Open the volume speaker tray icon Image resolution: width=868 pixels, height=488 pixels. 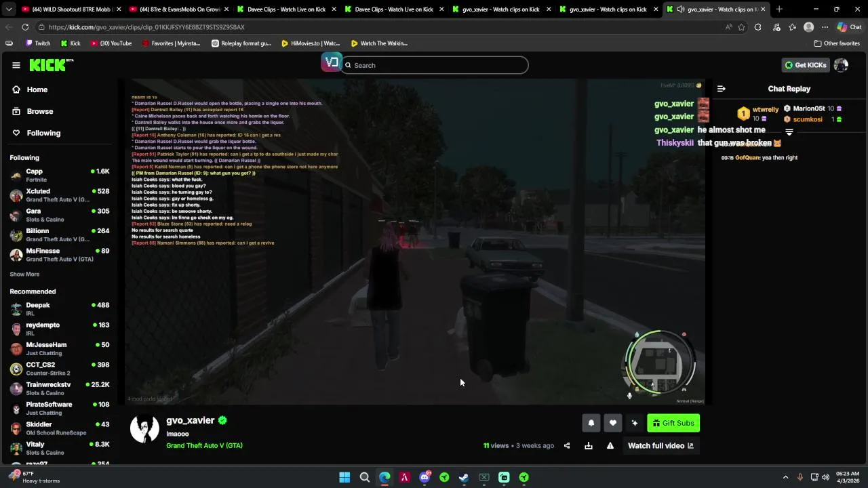[x=825, y=477]
